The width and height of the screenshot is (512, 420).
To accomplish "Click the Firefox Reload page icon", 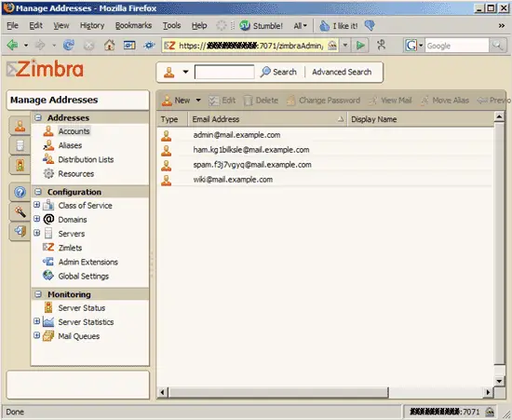I will tap(69, 45).
